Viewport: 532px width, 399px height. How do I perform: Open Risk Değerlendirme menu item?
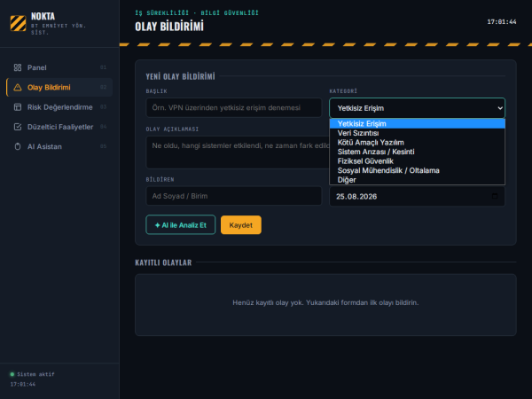59,107
